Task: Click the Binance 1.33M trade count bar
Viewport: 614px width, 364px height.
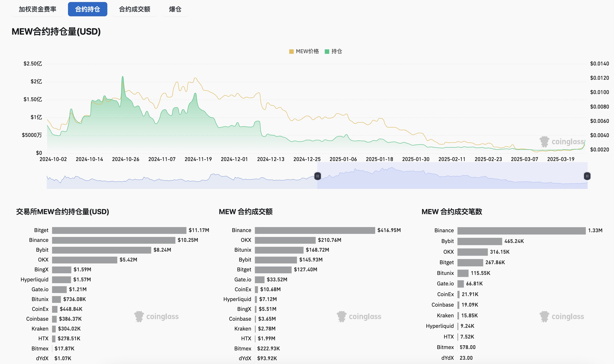Action: (521, 230)
